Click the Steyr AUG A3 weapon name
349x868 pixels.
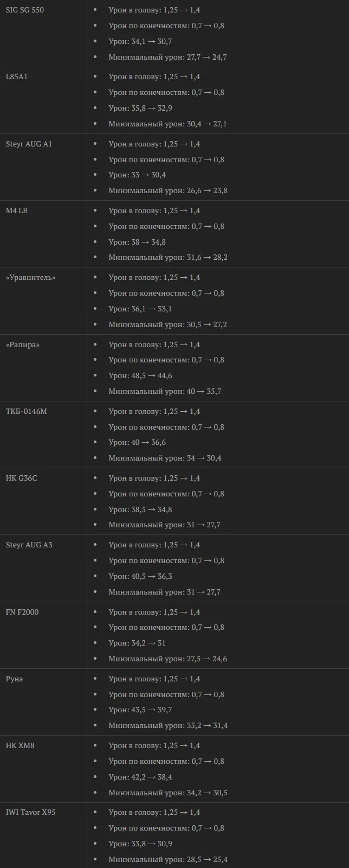point(29,545)
